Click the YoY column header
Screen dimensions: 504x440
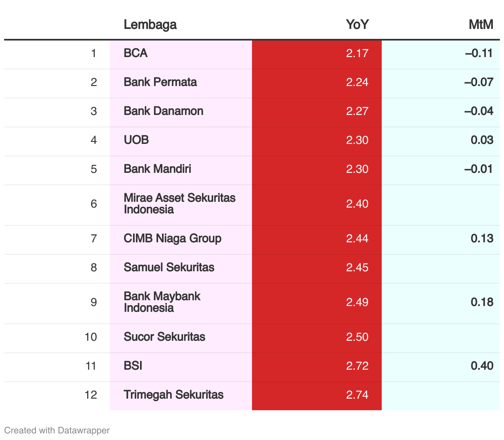(357, 25)
